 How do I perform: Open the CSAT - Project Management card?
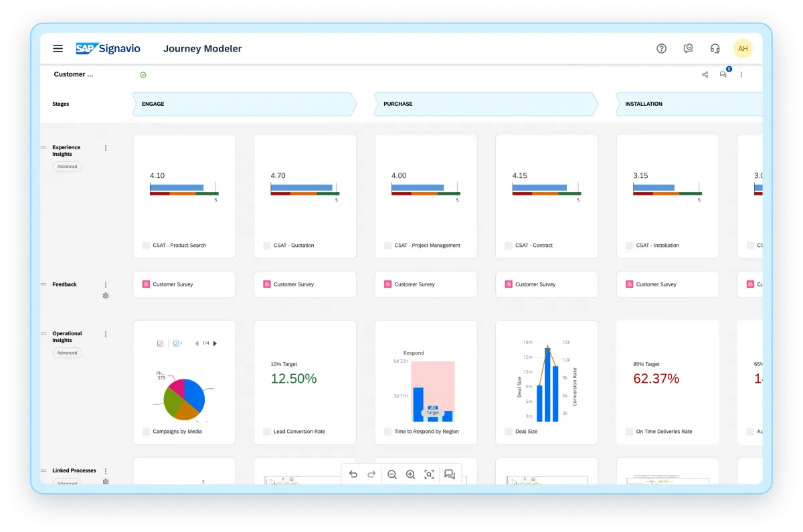(x=426, y=196)
